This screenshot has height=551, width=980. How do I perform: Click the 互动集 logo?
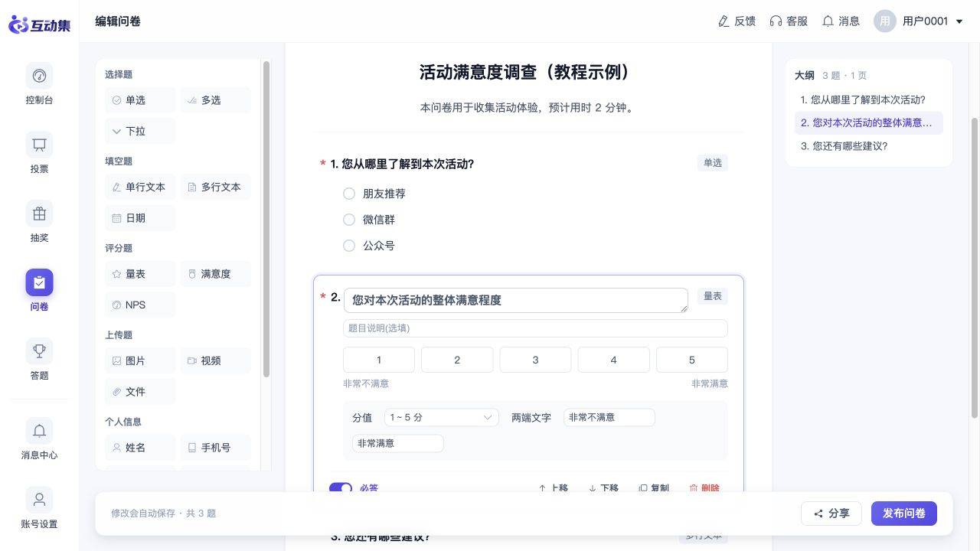40,24
